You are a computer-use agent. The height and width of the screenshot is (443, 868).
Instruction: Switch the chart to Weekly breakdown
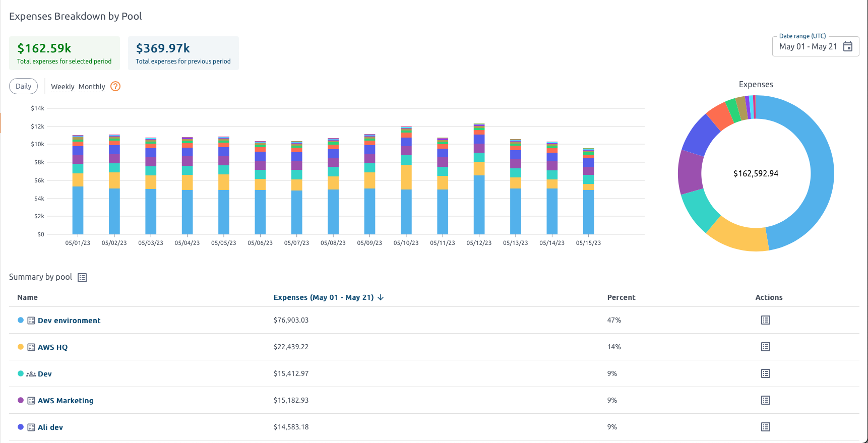pyautogui.click(x=63, y=87)
